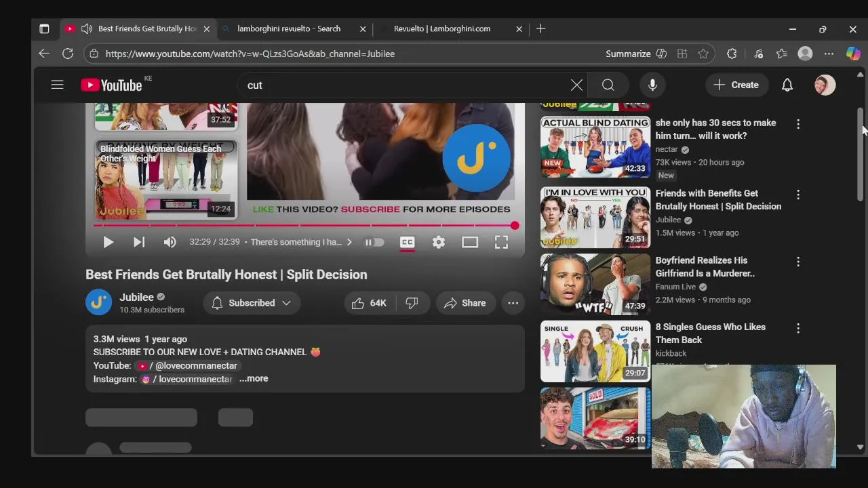Open options for 'Friends with Benefits' video
868x488 pixels.
[x=798, y=195]
